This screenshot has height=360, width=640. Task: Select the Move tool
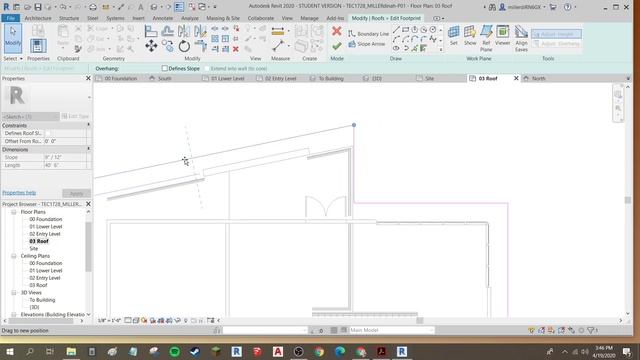151,46
